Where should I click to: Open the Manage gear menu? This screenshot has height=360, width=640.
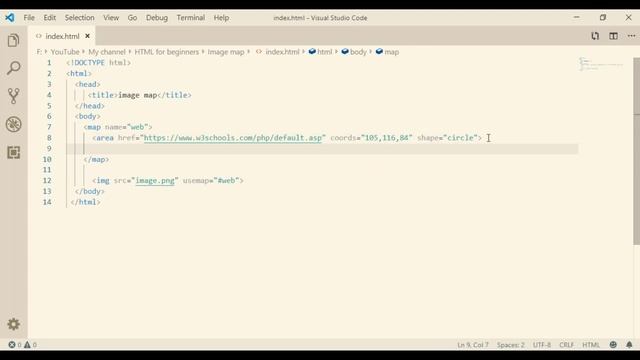click(13, 324)
